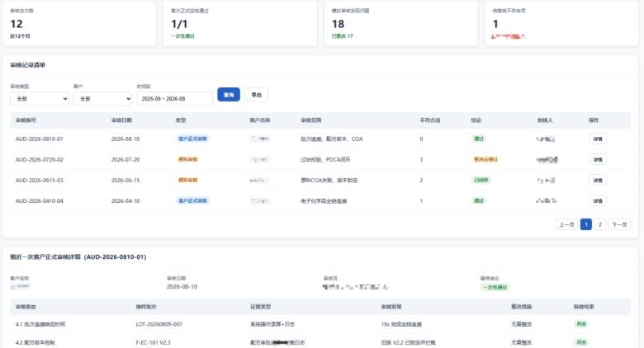Click the 审核日期 column header

click(x=121, y=120)
